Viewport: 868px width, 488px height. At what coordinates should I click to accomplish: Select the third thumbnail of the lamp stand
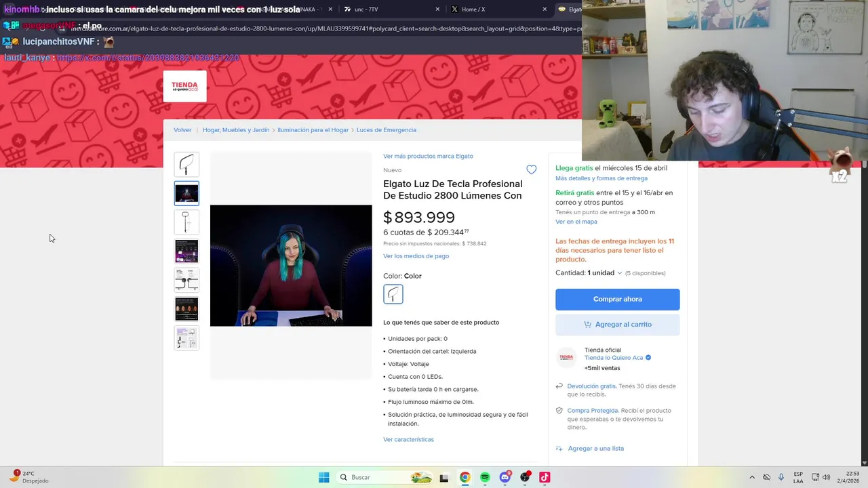[186, 222]
